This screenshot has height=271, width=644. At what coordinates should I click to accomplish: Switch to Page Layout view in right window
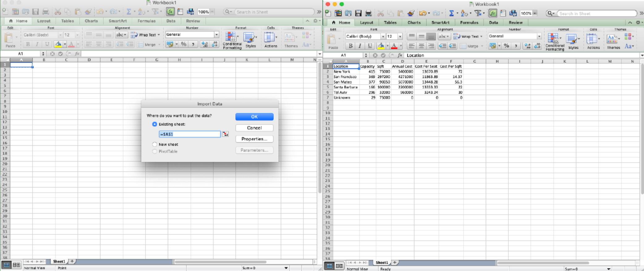pos(339,266)
